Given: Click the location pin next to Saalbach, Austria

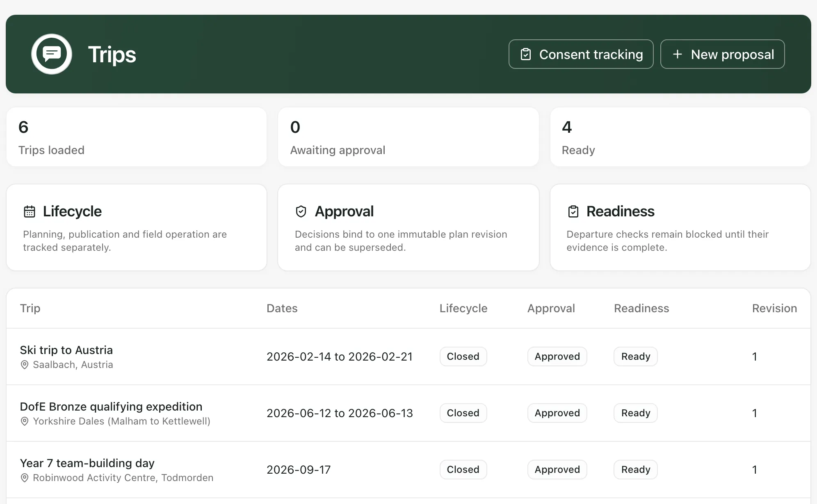Looking at the screenshot, I should 25,365.
